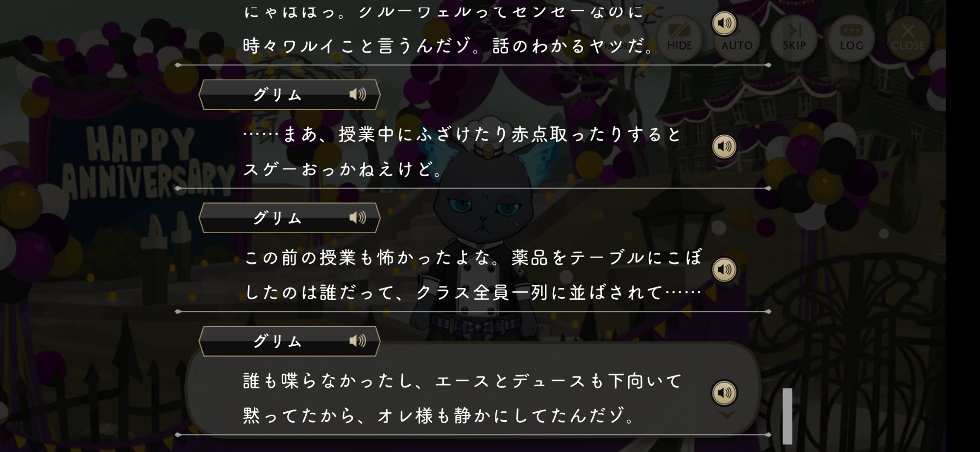980x452 pixels.
Task: Tap the down chevron below last voice icon
Action: (727, 415)
